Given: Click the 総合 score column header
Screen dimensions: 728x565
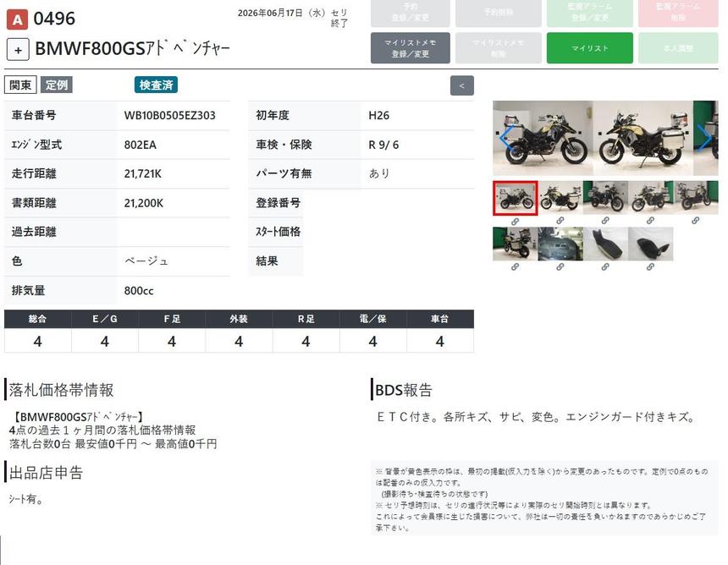Looking at the screenshot, I should (37, 319).
